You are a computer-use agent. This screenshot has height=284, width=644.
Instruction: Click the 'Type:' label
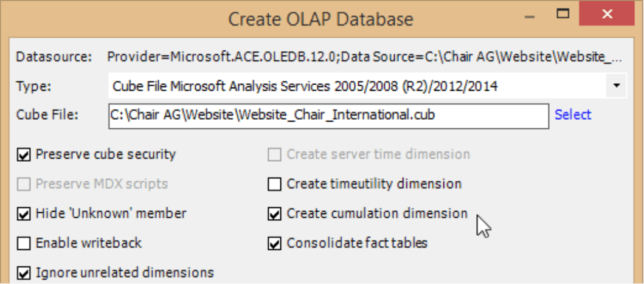[x=33, y=86]
